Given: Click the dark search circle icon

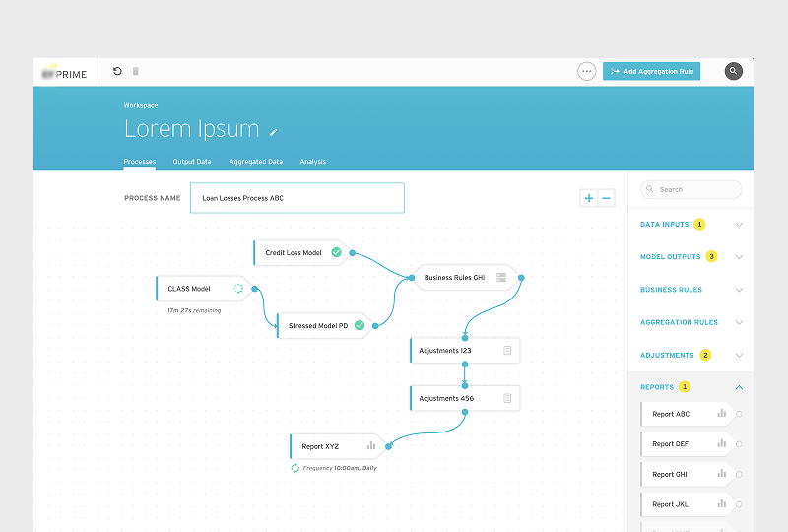Looking at the screenshot, I should tap(733, 71).
